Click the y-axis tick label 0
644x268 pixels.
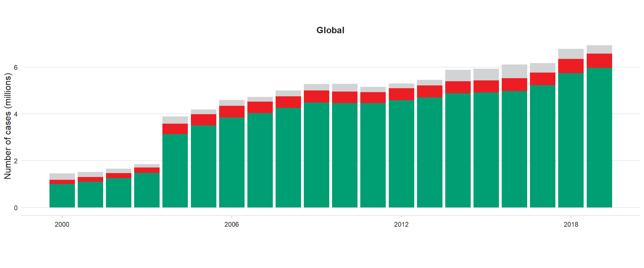[16, 208]
